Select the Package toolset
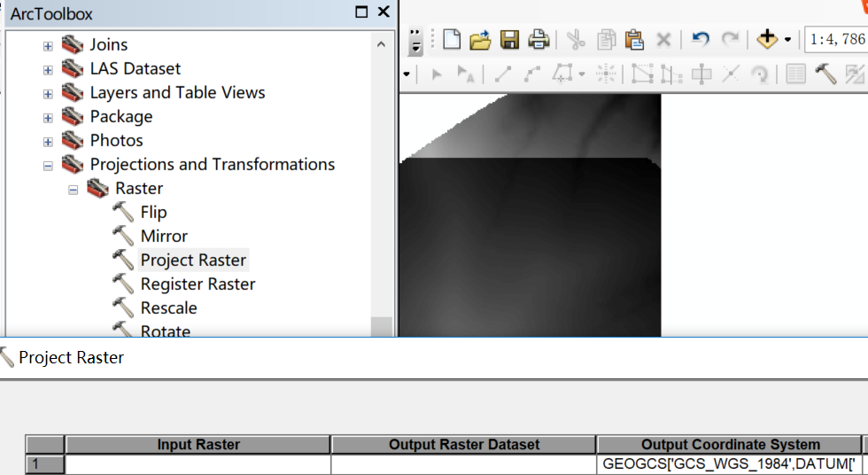868x475 pixels. click(x=121, y=116)
